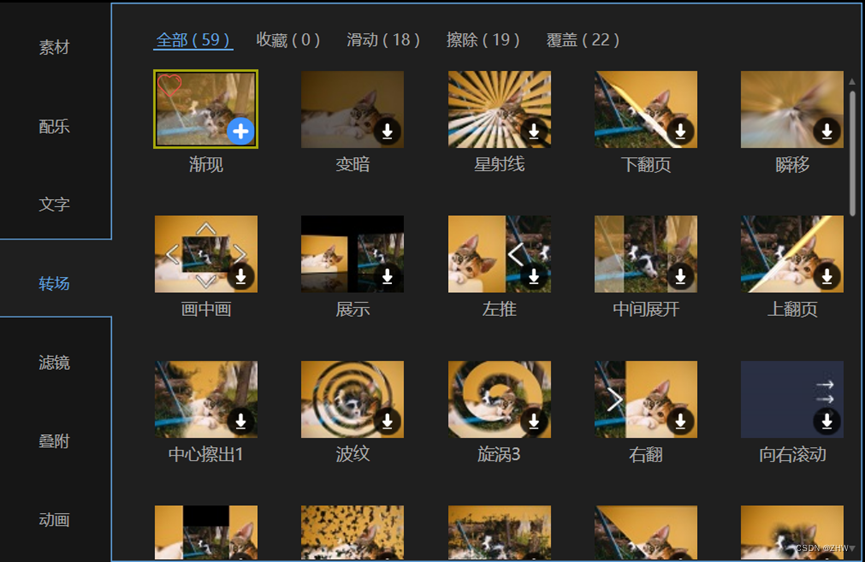Select the 向右滚动 transition thumbnail

[x=792, y=399]
